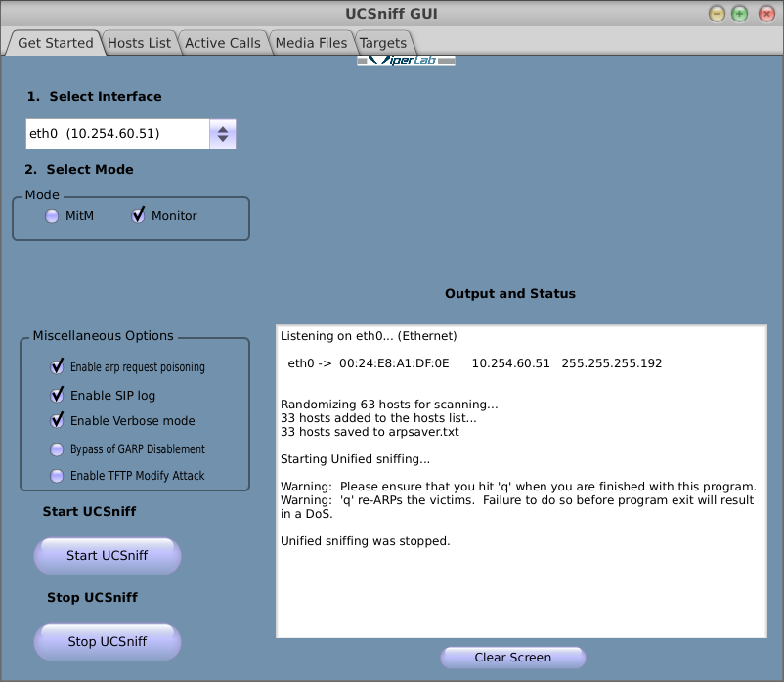784x682 pixels.
Task: Switch to the Targets tab
Action: (383, 43)
